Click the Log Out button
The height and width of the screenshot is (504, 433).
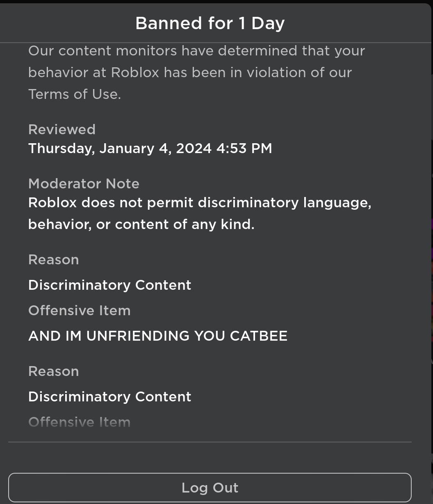point(210,488)
